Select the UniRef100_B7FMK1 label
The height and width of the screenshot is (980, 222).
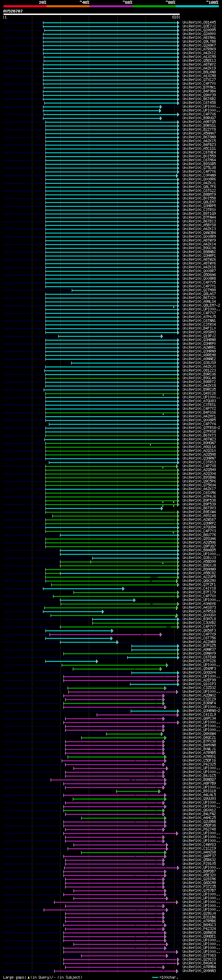pyautogui.click(x=199, y=88)
